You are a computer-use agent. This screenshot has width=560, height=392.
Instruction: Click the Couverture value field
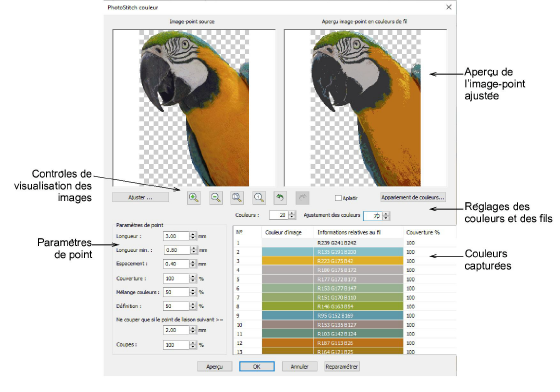(x=176, y=278)
